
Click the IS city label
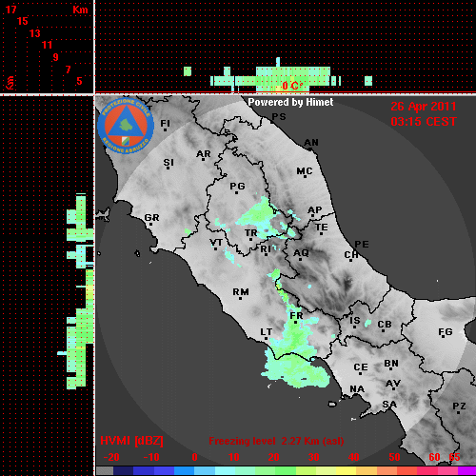(x=355, y=321)
